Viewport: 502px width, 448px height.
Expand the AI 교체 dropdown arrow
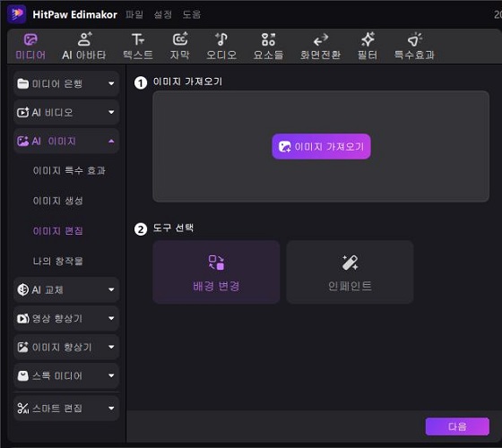[x=111, y=289]
